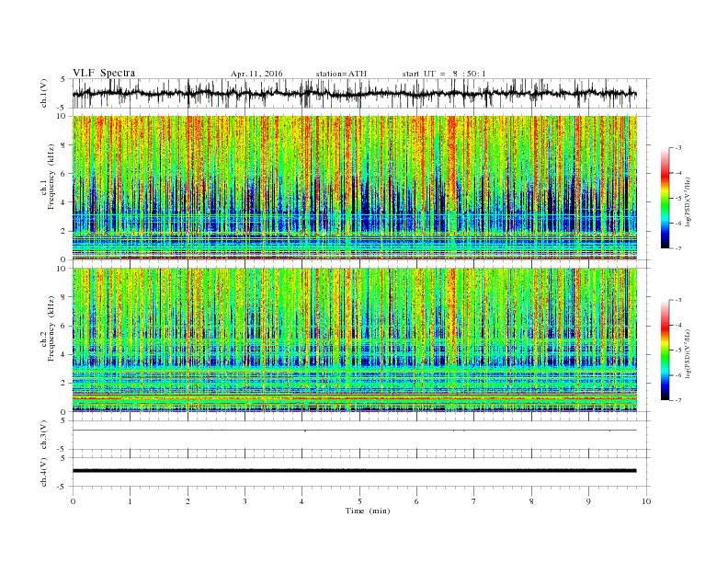Click the '-5' value on ch.1 colorbar
This screenshot has height=563, width=728.
click(677, 198)
